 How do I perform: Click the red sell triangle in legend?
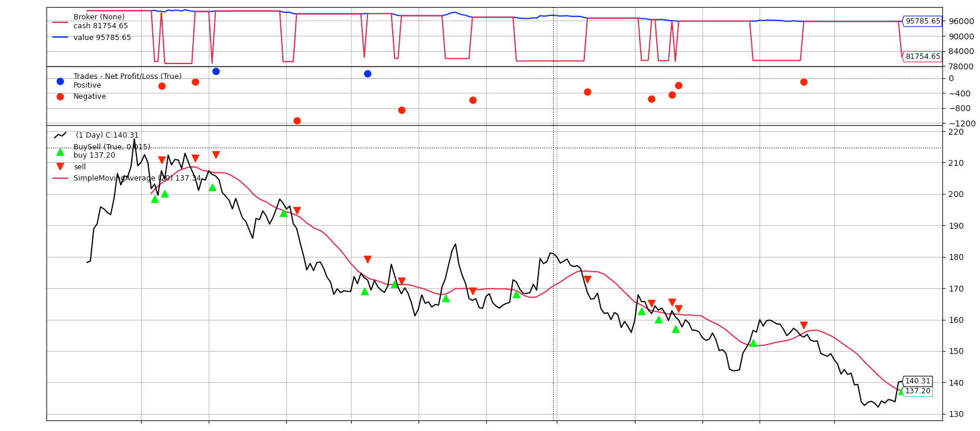[60, 167]
